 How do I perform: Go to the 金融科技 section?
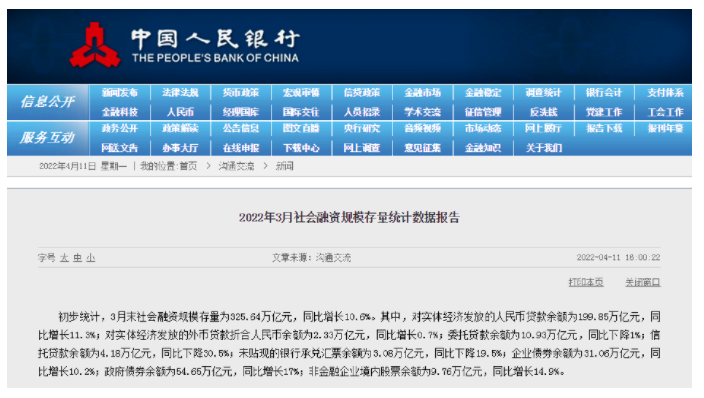pyautogui.click(x=119, y=112)
